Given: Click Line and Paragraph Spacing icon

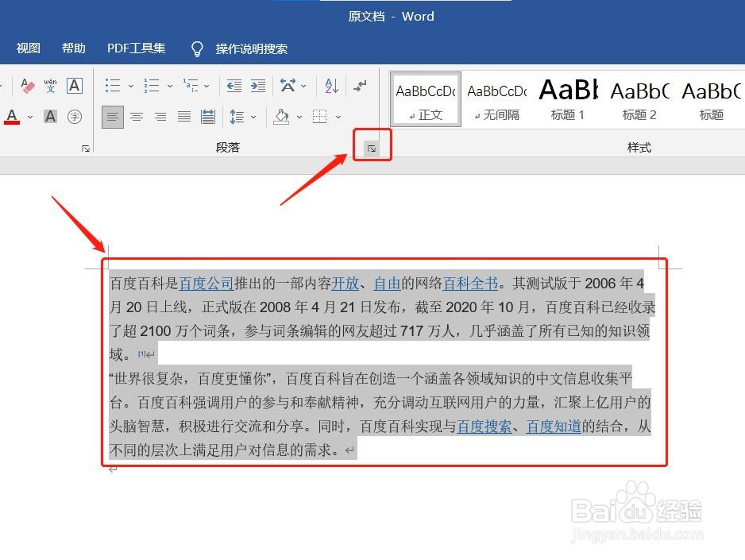Looking at the screenshot, I should coord(237,117).
